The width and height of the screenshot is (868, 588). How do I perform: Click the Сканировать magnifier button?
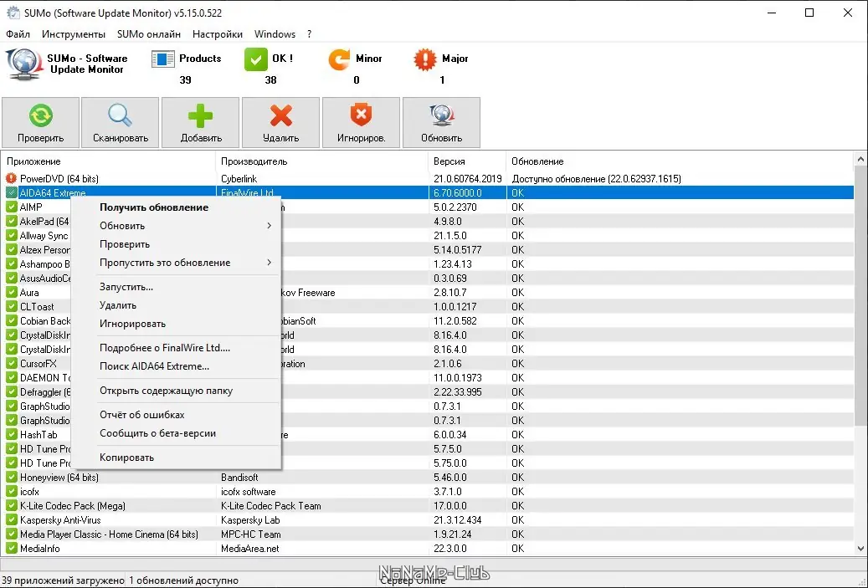[121, 122]
